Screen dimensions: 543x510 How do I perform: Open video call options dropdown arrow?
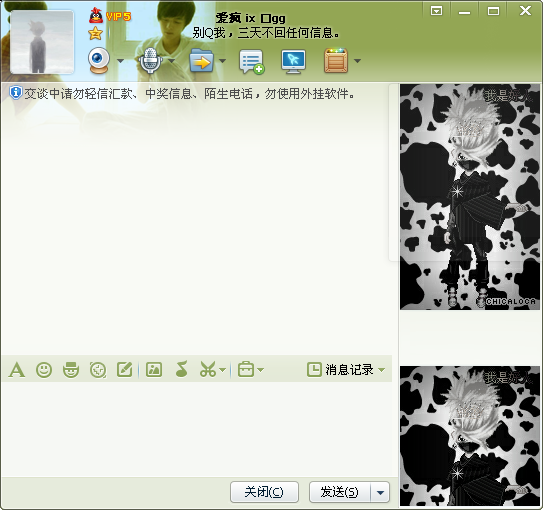[120, 61]
